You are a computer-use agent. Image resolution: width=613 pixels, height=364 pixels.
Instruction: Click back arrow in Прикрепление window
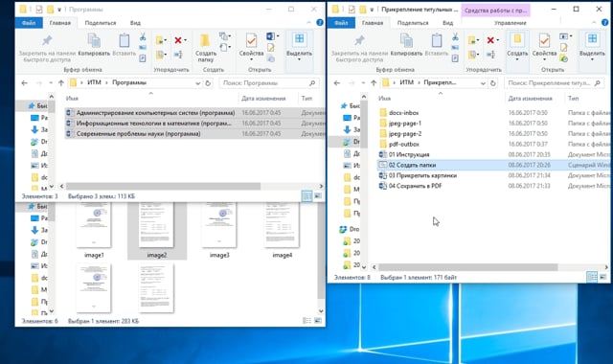coord(336,83)
